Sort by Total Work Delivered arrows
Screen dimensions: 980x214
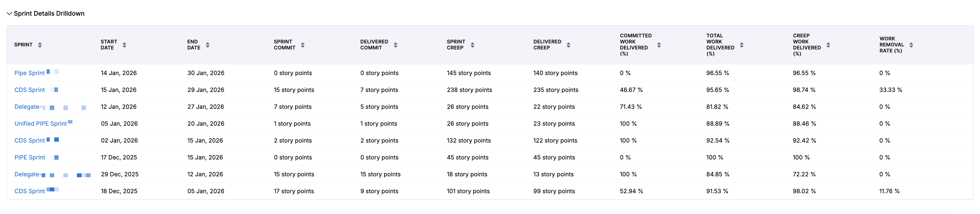742,45
